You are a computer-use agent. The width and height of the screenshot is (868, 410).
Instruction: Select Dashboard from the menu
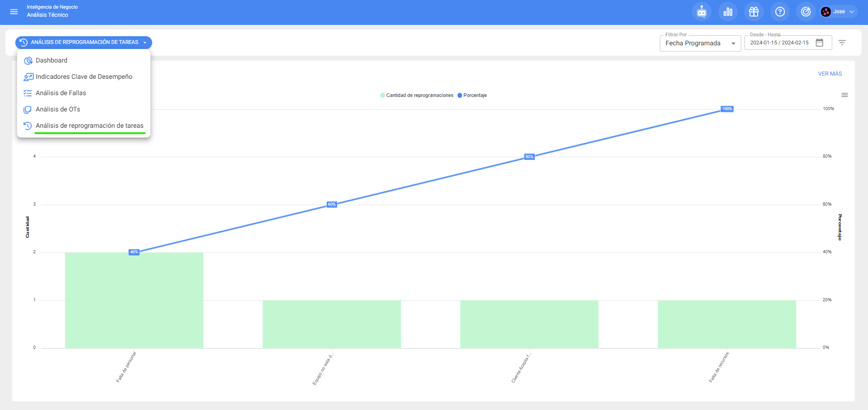coord(52,61)
